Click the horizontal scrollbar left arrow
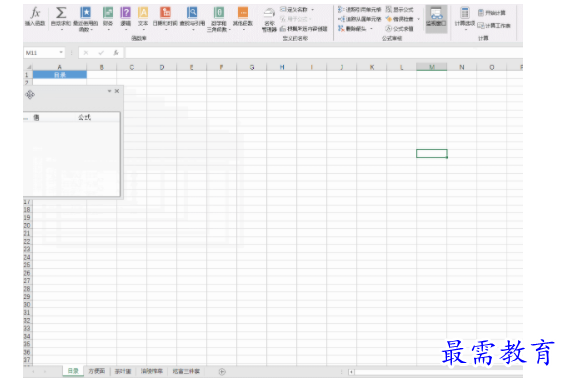The image size is (563, 384). (x=351, y=372)
